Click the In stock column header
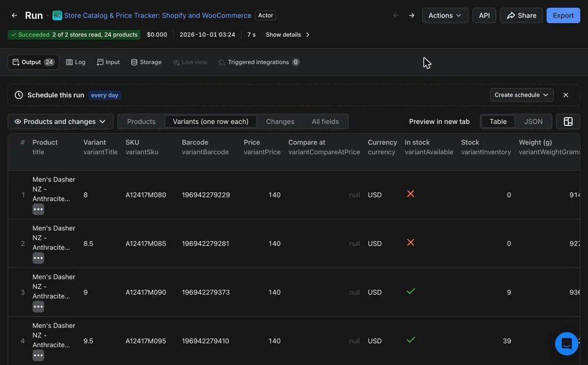Screen dimensions: 588x365 (x=429, y=147)
